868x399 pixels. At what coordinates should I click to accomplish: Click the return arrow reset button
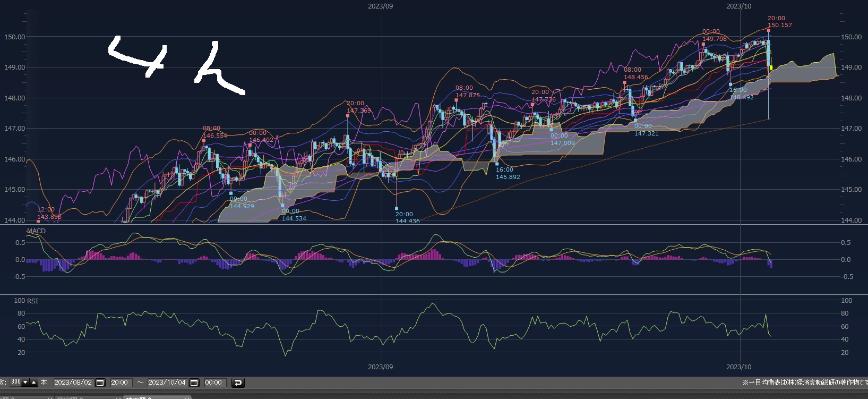click(x=238, y=383)
